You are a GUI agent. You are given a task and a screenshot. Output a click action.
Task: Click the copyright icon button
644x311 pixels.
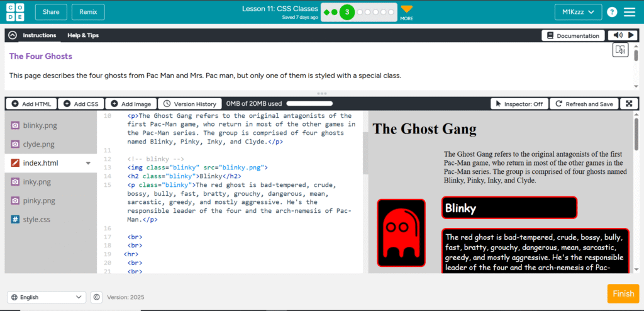(x=97, y=297)
